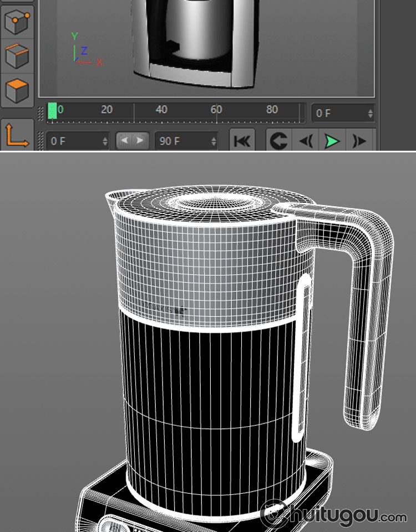The height and width of the screenshot is (532, 416).
Task: Enable the orange Axis tool
Action: 17,135
